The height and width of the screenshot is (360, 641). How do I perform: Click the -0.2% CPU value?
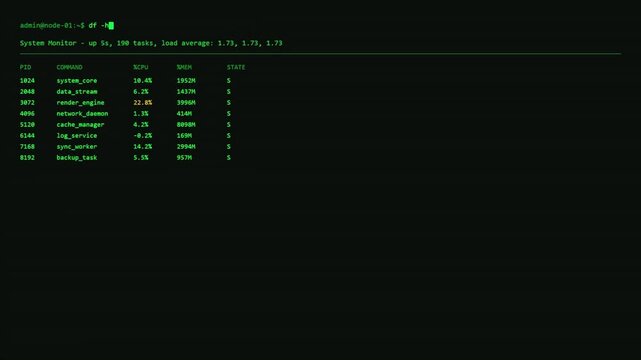click(x=143, y=136)
